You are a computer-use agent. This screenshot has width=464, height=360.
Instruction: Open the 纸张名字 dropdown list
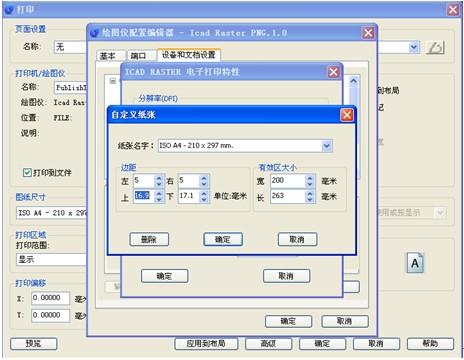tap(327, 146)
